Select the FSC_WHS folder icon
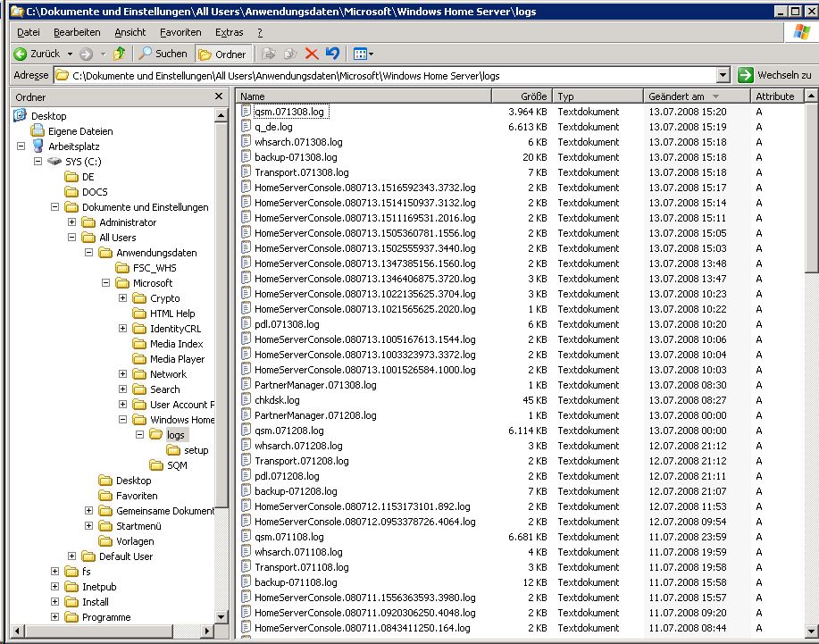 [x=122, y=268]
